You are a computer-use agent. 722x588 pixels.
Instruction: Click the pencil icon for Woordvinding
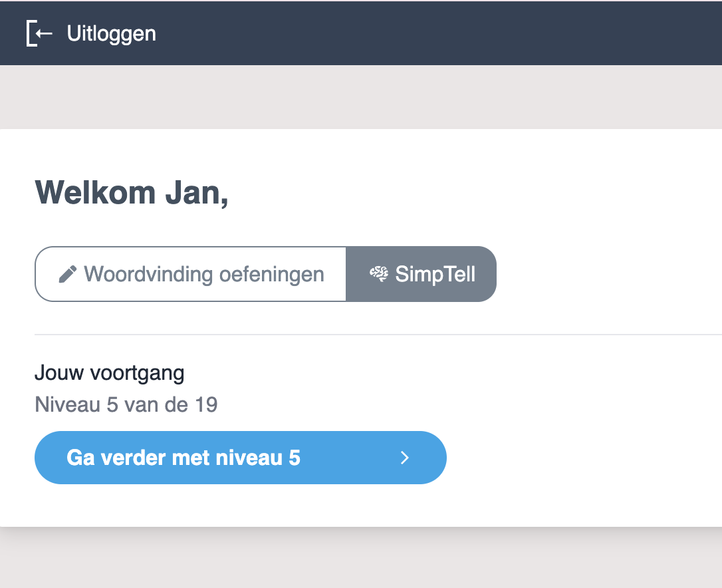pyautogui.click(x=67, y=274)
